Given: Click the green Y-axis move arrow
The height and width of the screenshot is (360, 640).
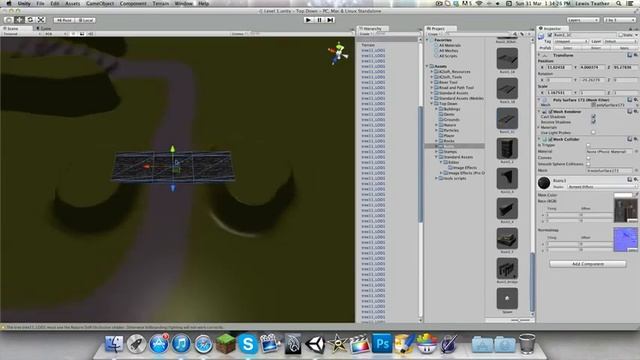Looking at the screenshot, I should click(172, 149).
